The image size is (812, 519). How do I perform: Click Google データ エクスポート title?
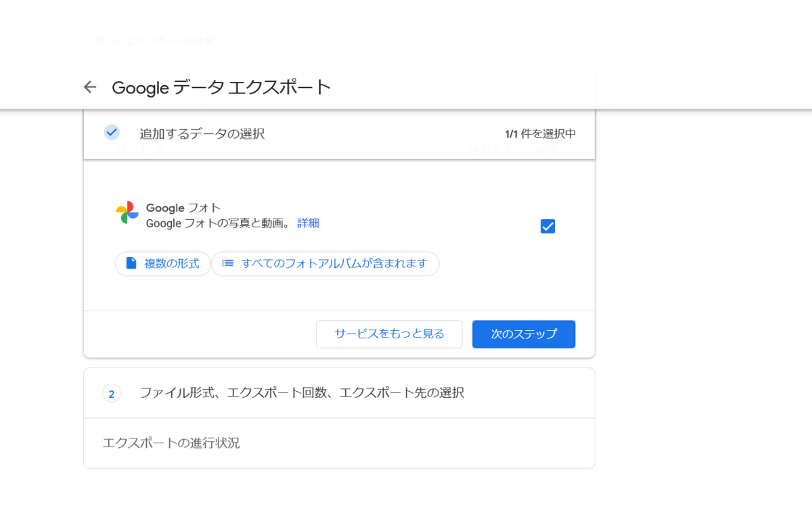coord(221,87)
